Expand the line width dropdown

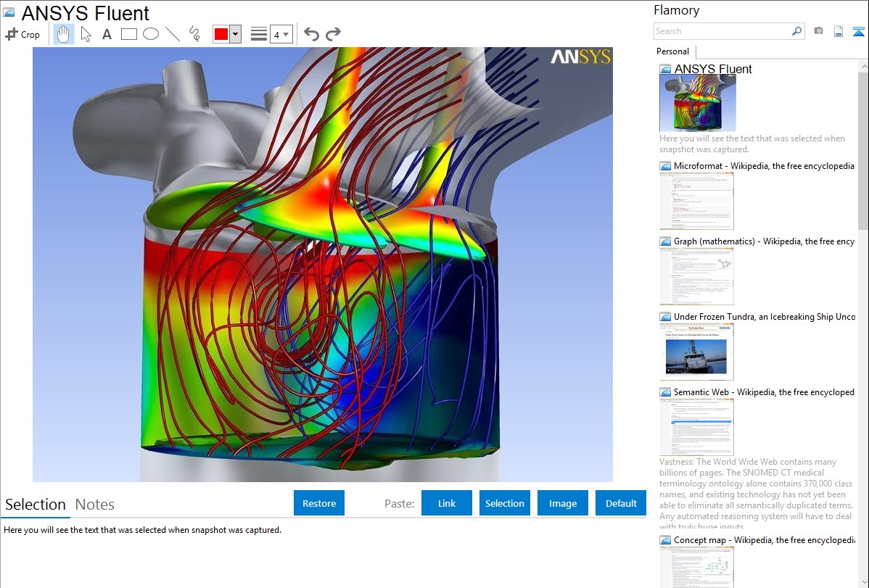281,34
